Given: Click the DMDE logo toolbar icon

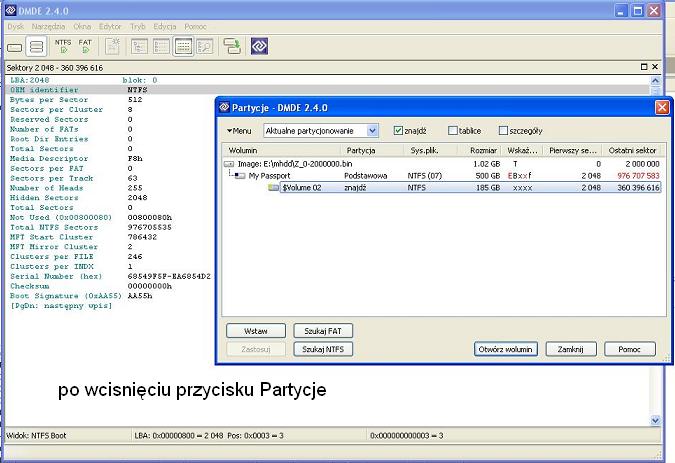Looking at the screenshot, I should tap(259, 46).
